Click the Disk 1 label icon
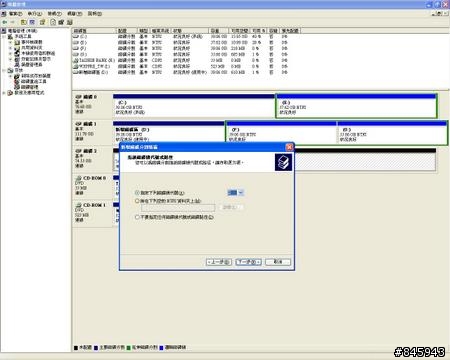Image resolution: width=450 pixels, height=360 pixels. tap(79, 124)
